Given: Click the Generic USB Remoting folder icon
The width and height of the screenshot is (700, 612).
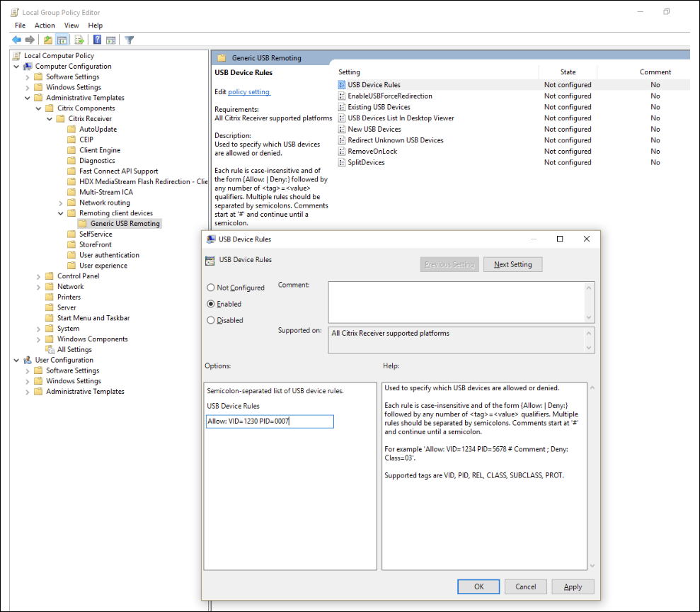Looking at the screenshot, I should click(x=83, y=222).
